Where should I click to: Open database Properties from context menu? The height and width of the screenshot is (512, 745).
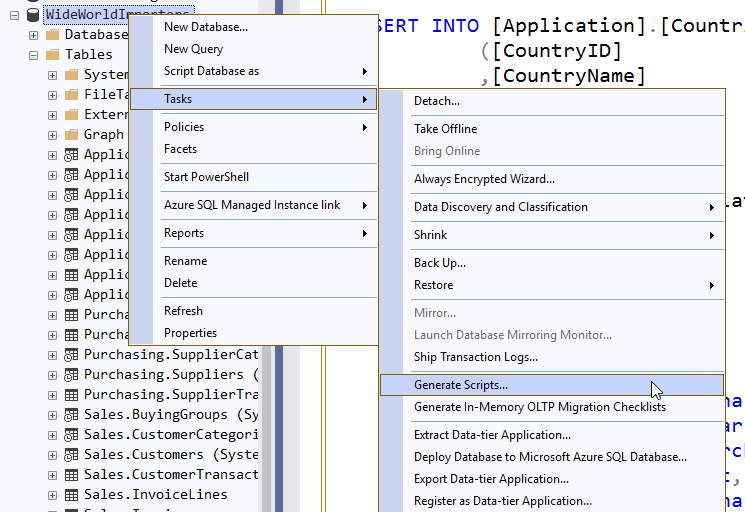click(x=253, y=332)
